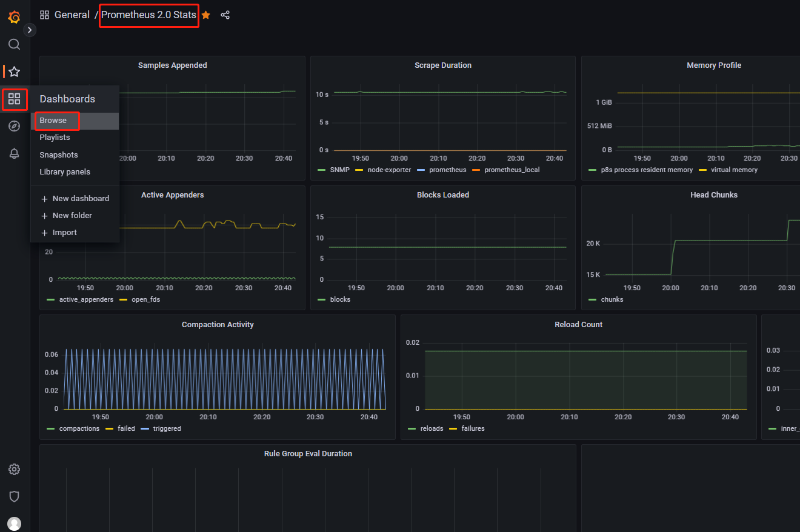800x532 pixels.
Task: Click the Dashboards menu header
Action: coord(67,99)
